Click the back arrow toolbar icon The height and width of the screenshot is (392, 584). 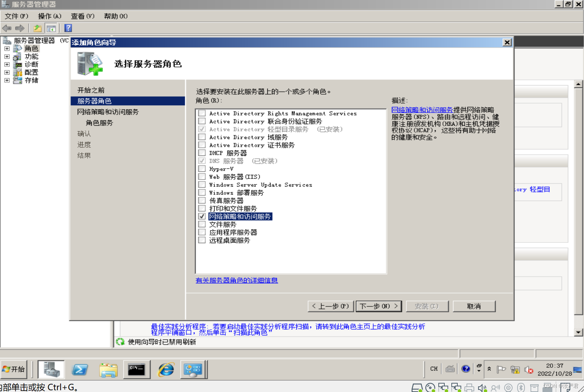pos(7,28)
